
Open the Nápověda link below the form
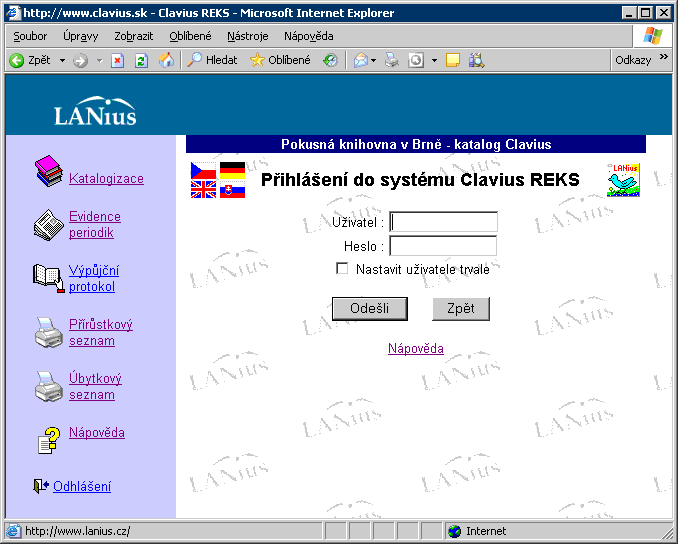tap(416, 348)
